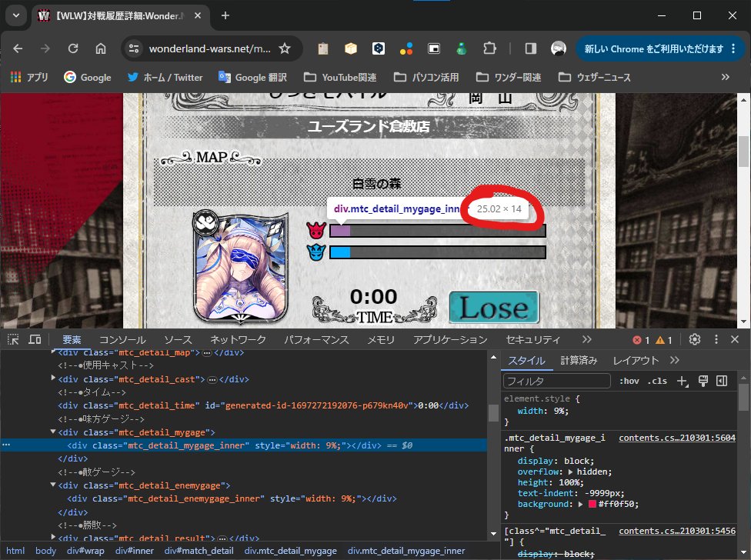Open tab search dropdown arrow
This screenshot has height=560, width=751.
click(x=16, y=15)
